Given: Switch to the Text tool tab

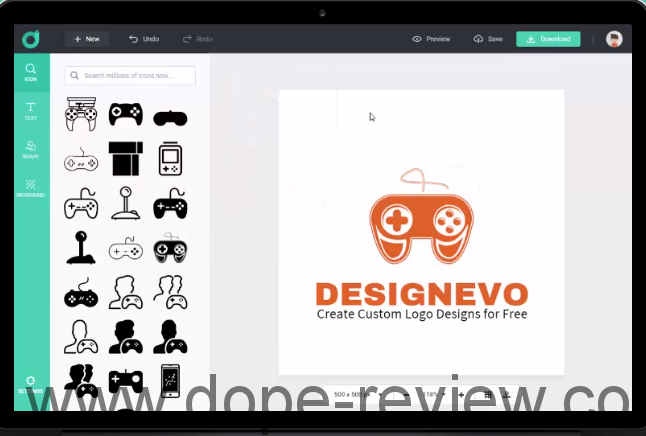Looking at the screenshot, I should pyautogui.click(x=31, y=110).
